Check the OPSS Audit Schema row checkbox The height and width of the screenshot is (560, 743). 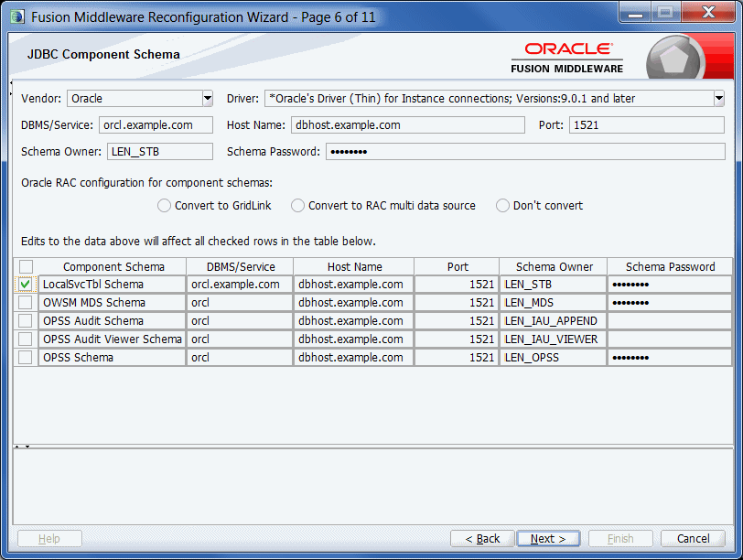click(x=26, y=321)
